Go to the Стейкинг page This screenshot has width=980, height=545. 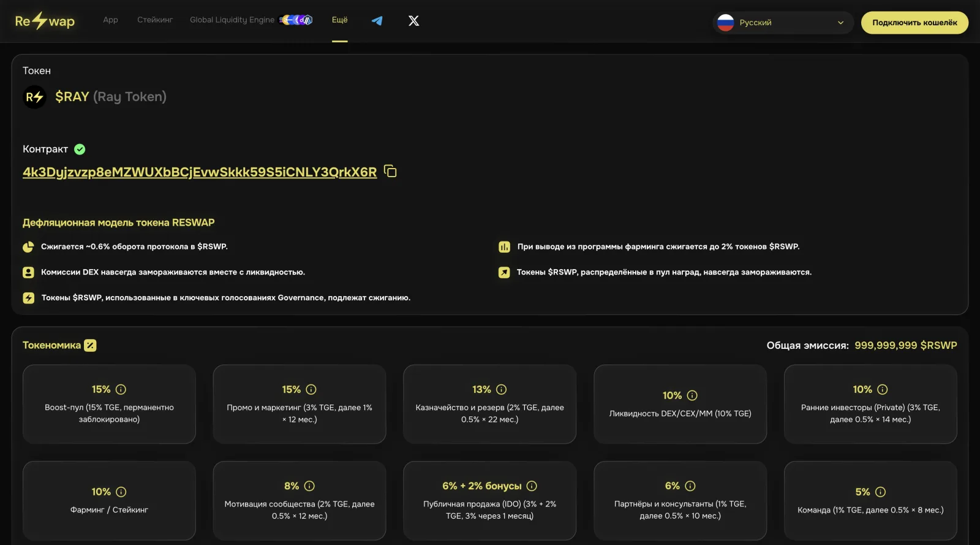click(x=155, y=20)
